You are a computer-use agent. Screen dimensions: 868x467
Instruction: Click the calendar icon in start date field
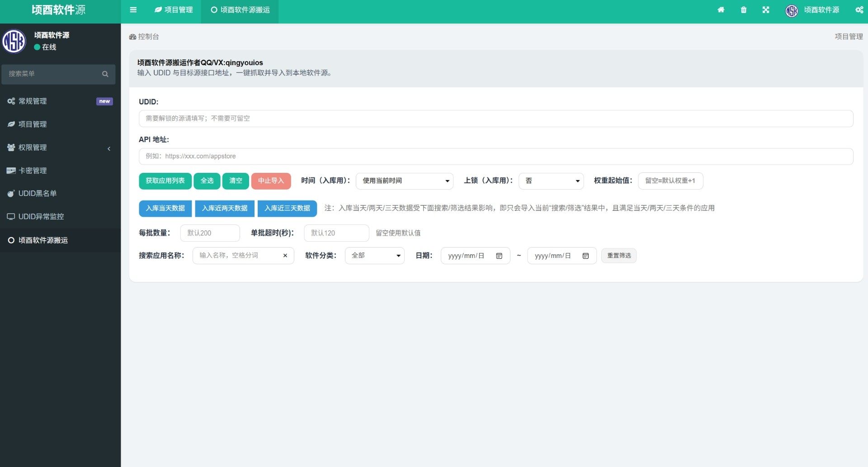(499, 256)
